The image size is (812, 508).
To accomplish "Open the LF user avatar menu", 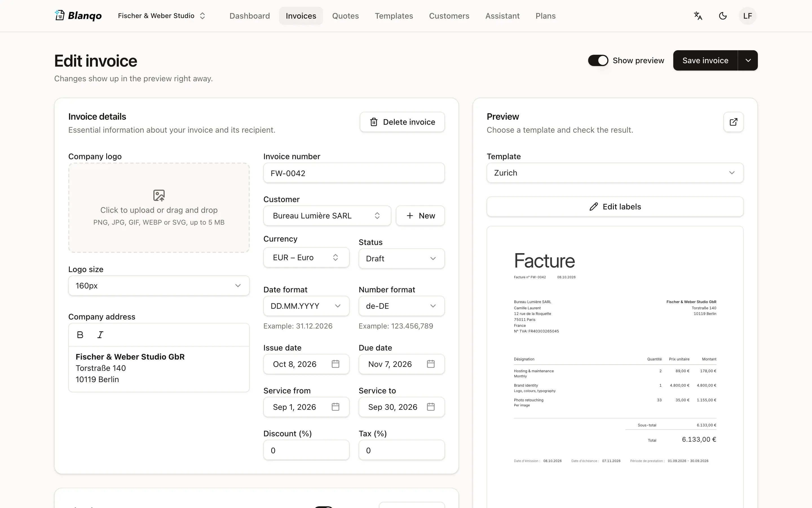I will pos(747,16).
